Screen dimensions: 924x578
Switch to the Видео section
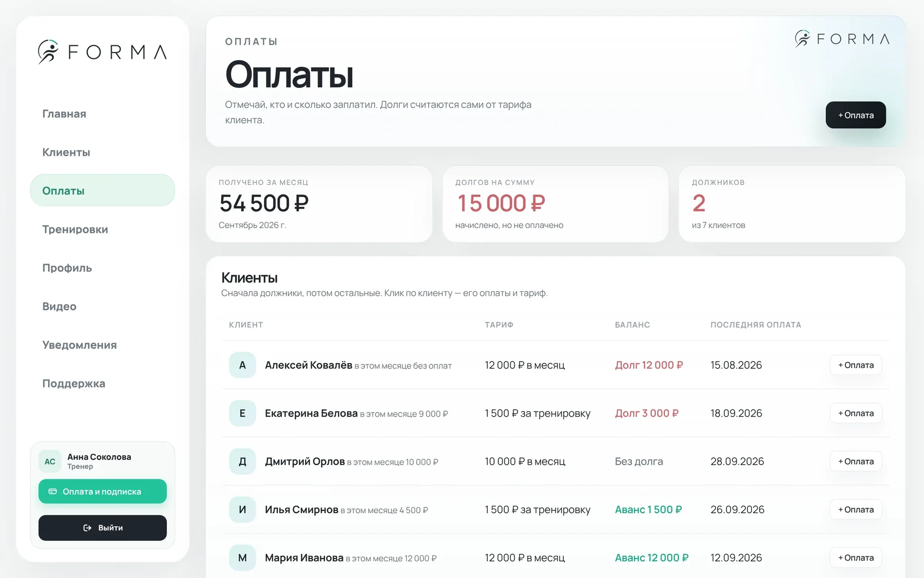click(103, 306)
